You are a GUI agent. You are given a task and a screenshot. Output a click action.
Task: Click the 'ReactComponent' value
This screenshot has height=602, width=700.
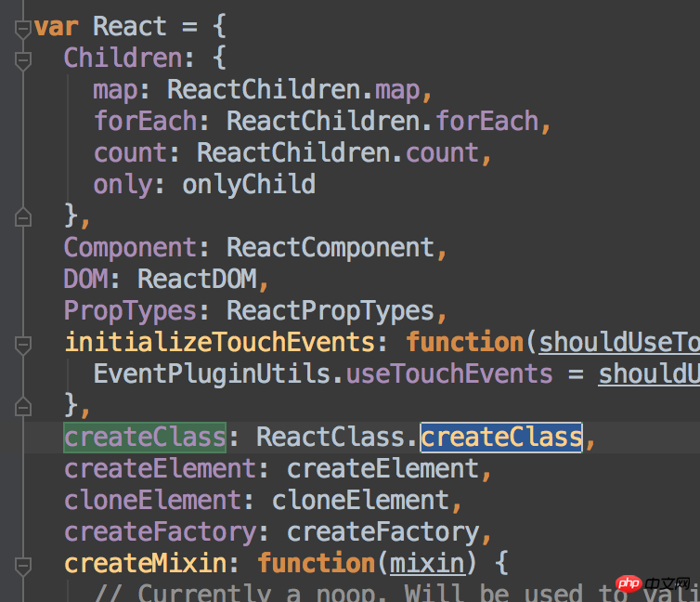click(331, 248)
